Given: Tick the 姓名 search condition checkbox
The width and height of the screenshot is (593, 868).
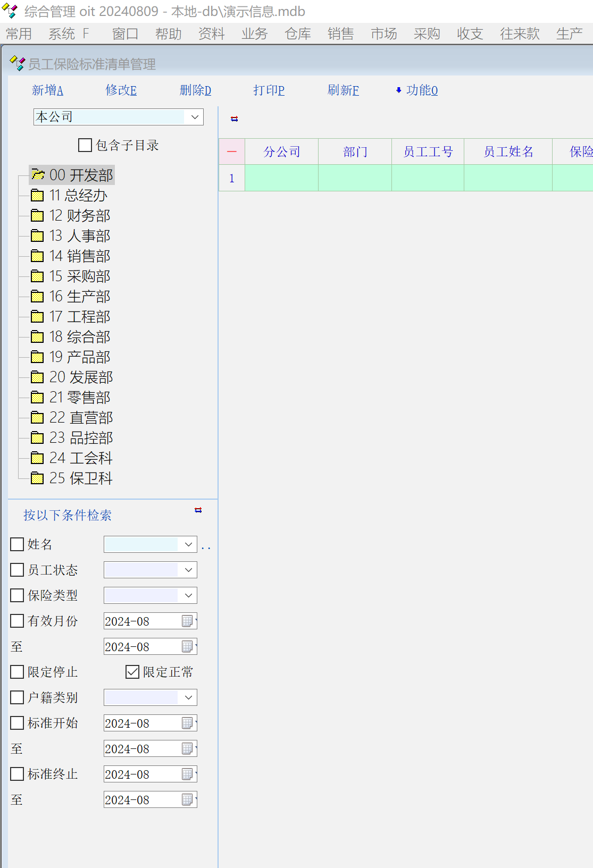Looking at the screenshot, I should pos(17,544).
